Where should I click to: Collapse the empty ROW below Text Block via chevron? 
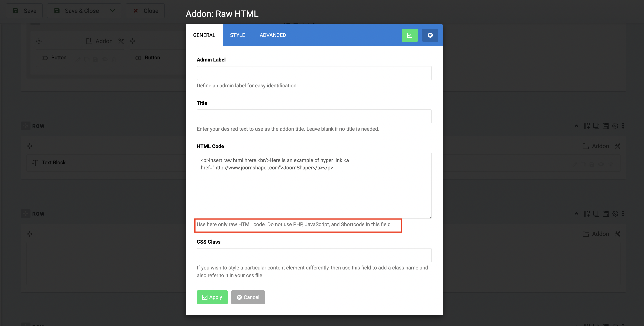pyautogui.click(x=576, y=213)
